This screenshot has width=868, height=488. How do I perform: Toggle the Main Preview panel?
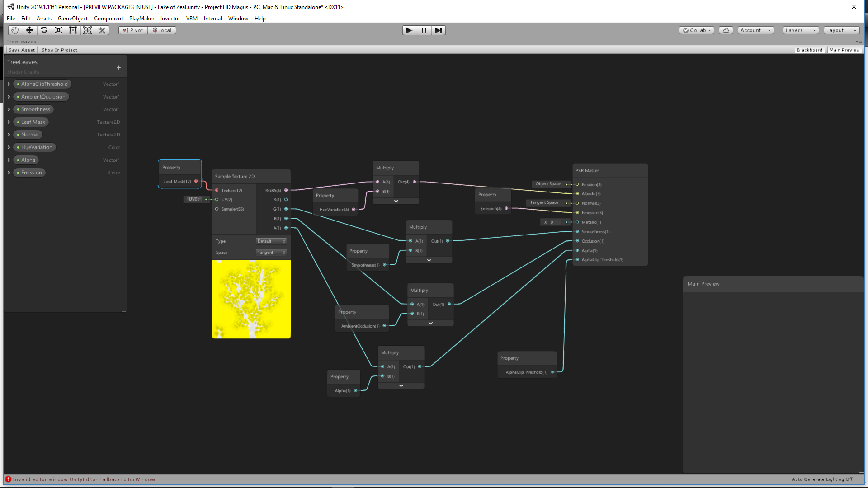[844, 50]
